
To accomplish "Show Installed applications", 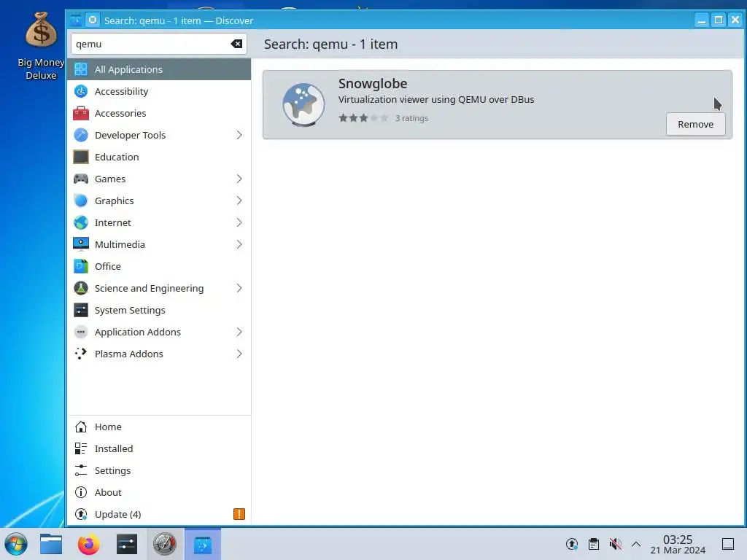I will click(159, 449).
